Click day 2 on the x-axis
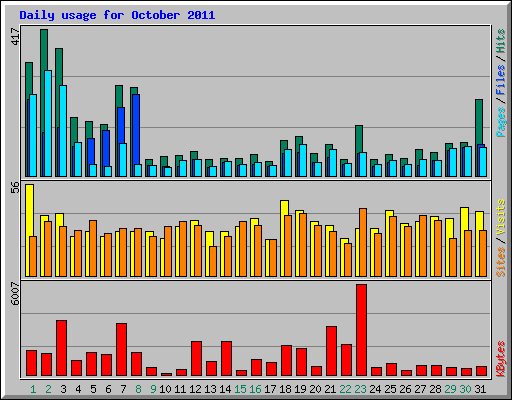Viewport: 512px width, 400px height. click(48, 389)
